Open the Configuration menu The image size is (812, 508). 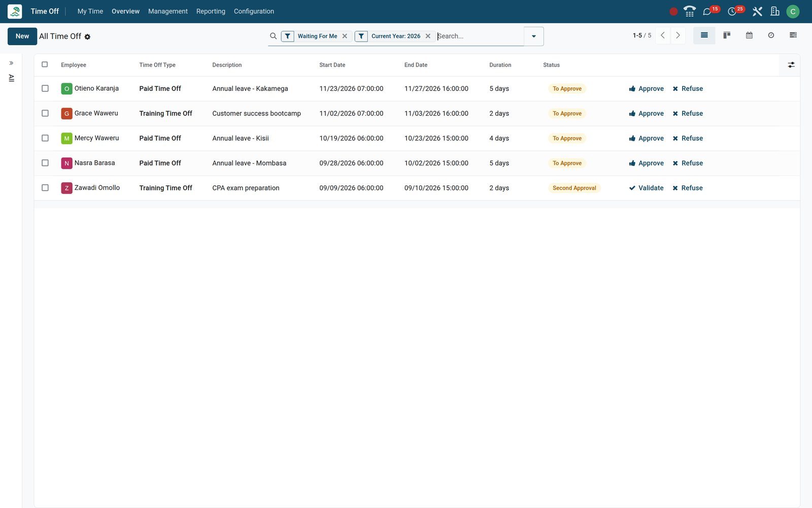pyautogui.click(x=254, y=11)
